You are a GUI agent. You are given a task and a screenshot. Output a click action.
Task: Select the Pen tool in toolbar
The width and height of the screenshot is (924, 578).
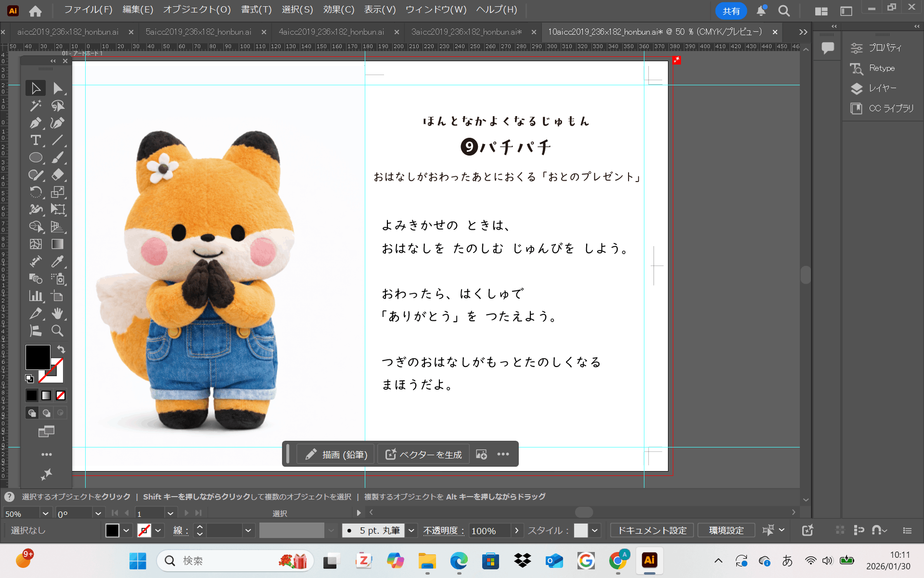35,123
